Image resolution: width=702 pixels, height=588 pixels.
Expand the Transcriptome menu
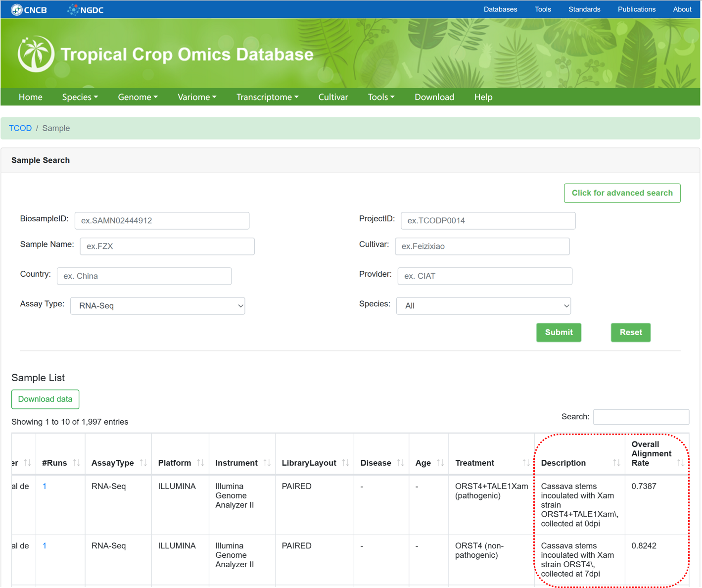tap(267, 97)
